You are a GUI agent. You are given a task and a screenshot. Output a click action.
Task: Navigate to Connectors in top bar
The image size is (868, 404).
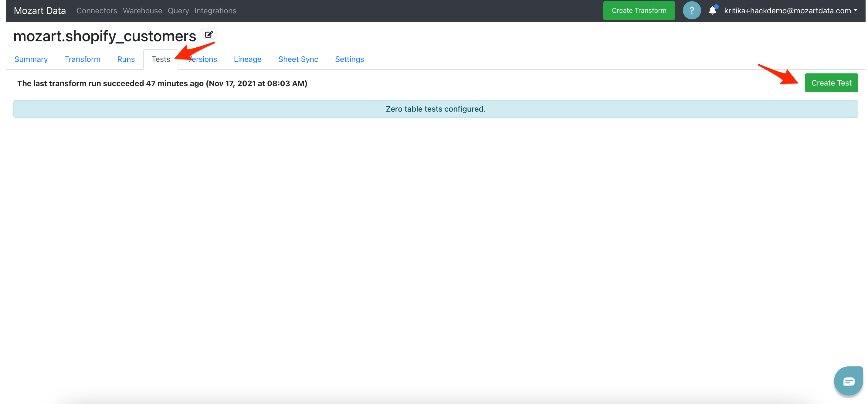[97, 11]
